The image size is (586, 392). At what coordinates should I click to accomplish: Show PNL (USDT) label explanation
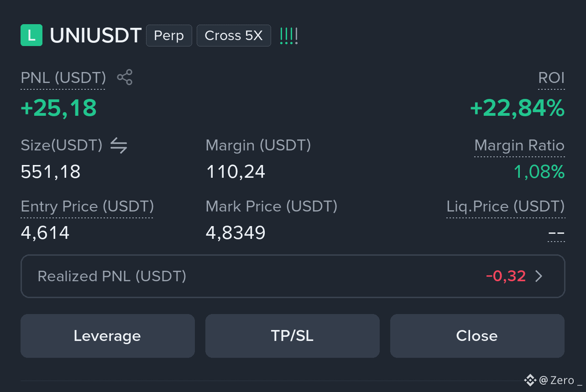pyautogui.click(x=63, y=78)
